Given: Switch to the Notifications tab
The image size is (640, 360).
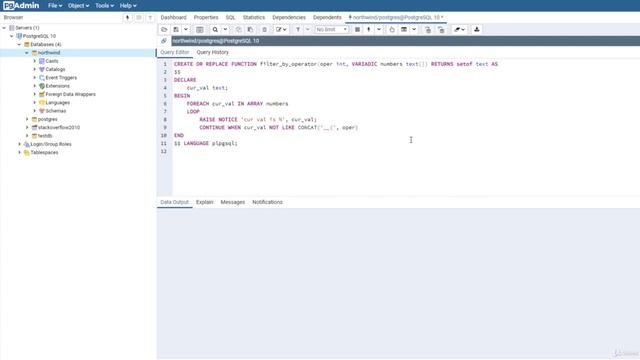Looking at the screenshot, I should (267, 202).
